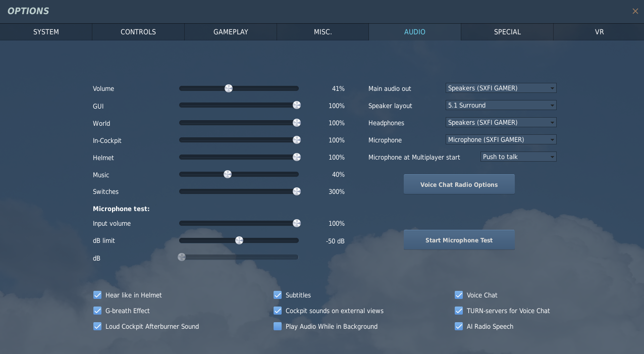Click the GUI volume slider knob
The width and height of the screenshot is (644, 354).
pyautogui.click(x=297, y=105)
